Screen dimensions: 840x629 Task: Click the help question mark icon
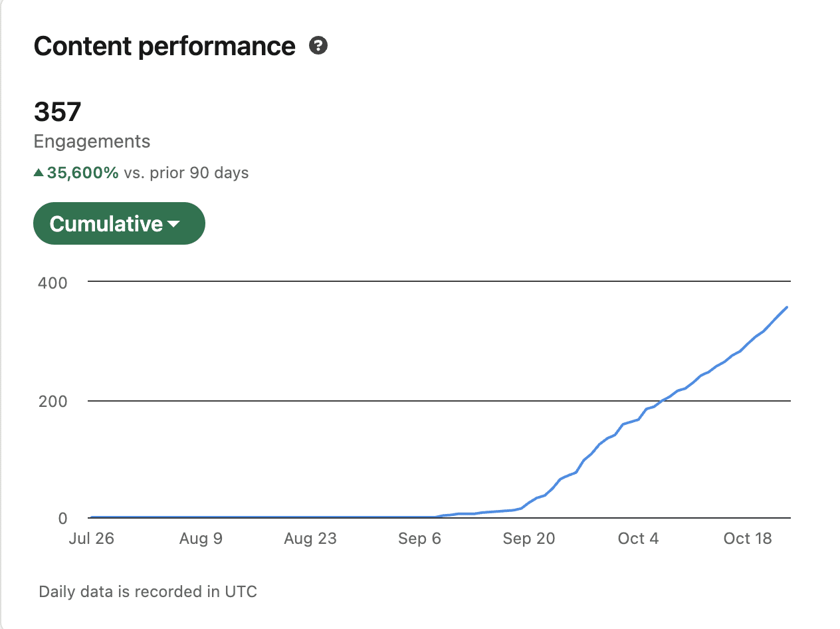point(319,46)
